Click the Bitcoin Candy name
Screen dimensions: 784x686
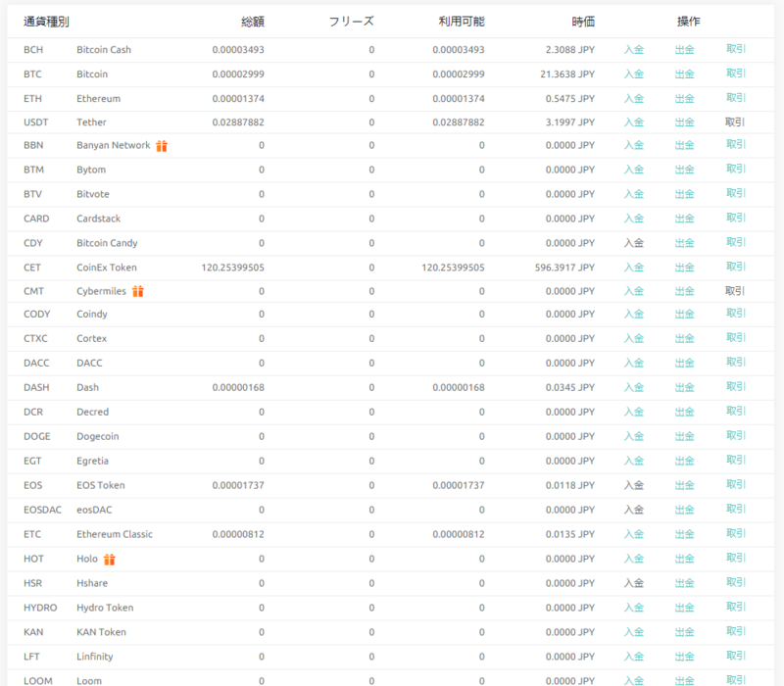[107, 243]
